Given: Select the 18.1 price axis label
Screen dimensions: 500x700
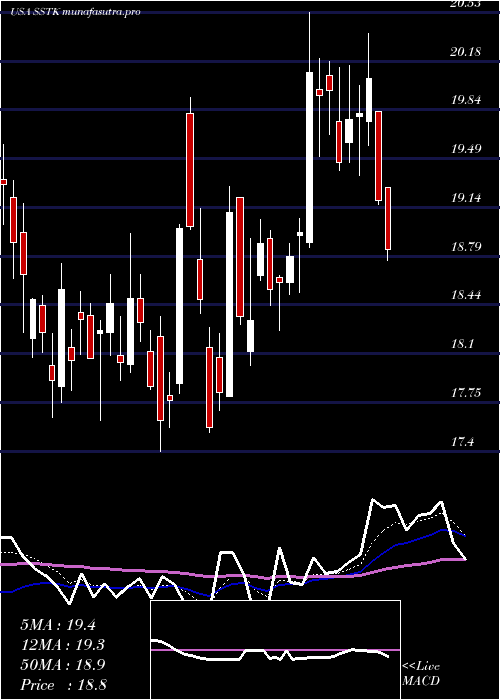Looking at the screenshot, I should coord(462,344).
